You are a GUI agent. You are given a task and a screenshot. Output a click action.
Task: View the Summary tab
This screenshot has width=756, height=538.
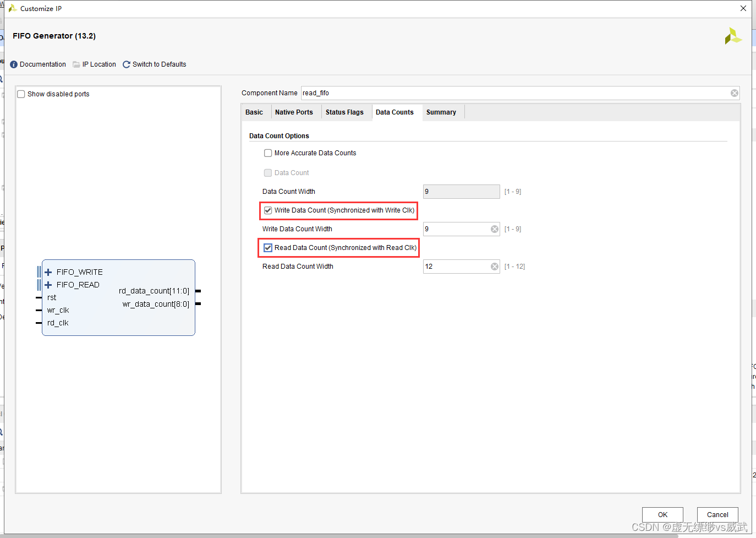click(x=441, y=112)
